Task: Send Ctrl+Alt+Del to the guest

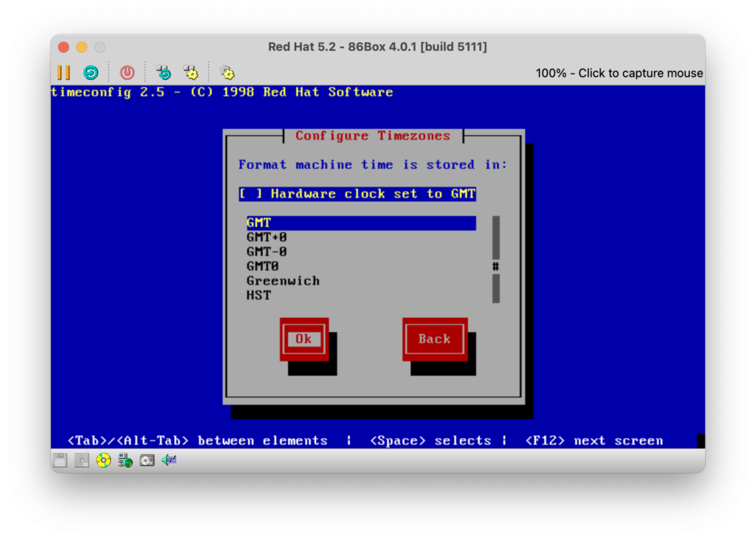Action: [x=164, y=73]
